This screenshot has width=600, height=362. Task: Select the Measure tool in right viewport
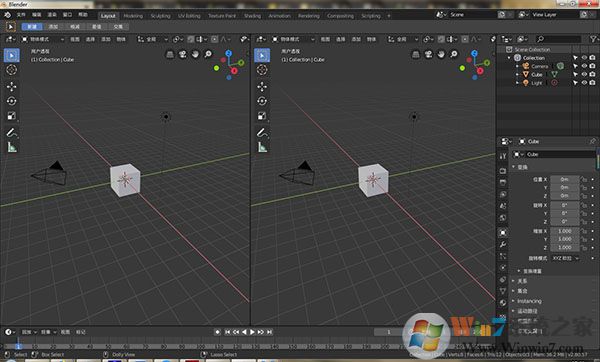pos(262,147)
